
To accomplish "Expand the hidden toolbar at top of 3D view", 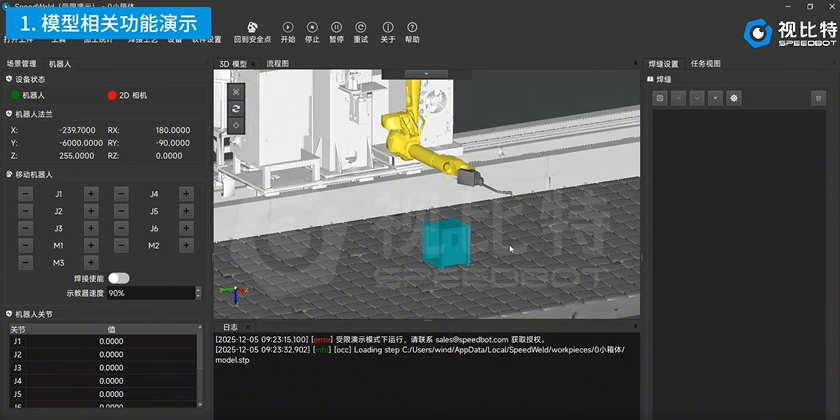I will [426, 73].
